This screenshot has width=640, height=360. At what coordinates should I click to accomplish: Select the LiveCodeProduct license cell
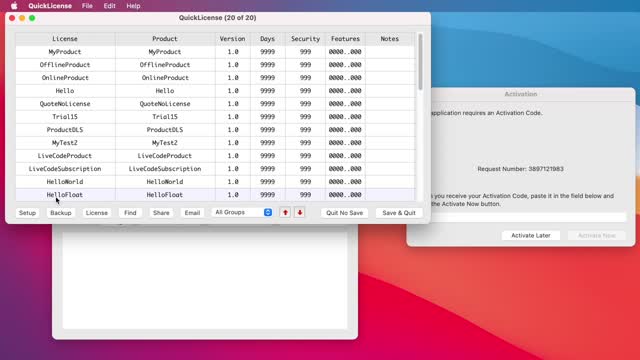click(x=65, y=156)
